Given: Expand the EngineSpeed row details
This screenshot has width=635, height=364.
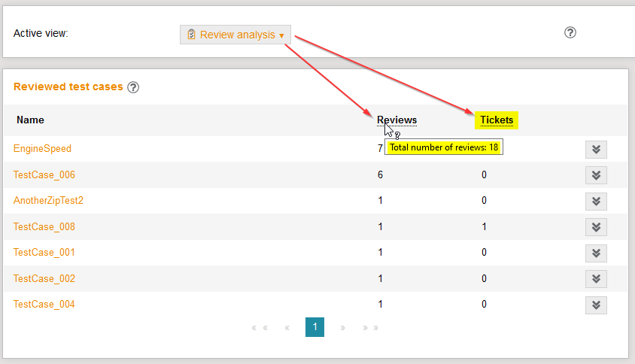Looking at the screenshot, I should [596, 149].
